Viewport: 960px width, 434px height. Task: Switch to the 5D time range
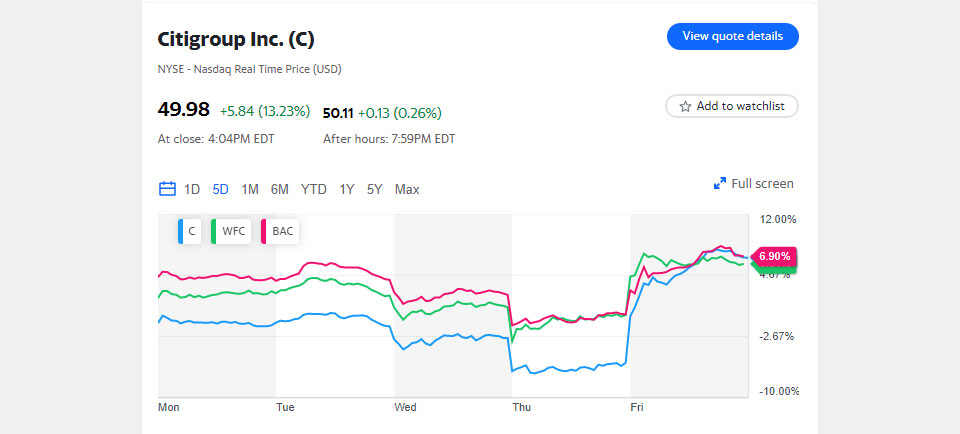click(220, 189)
